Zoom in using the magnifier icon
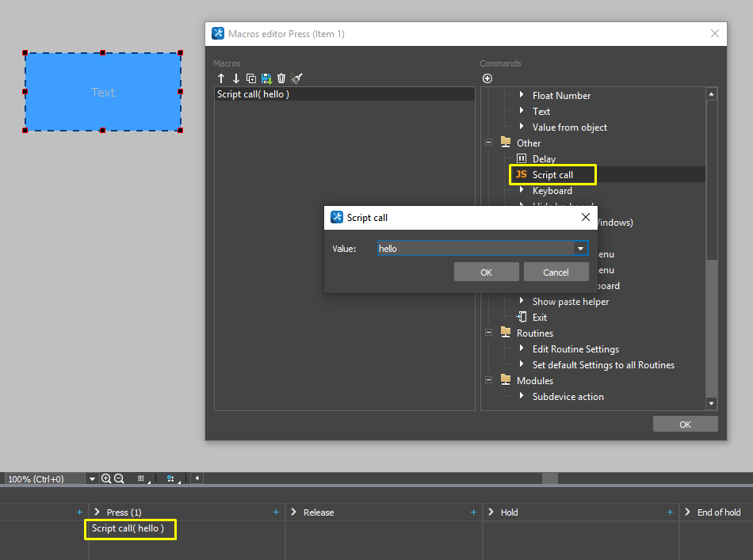 click(107, 478)
